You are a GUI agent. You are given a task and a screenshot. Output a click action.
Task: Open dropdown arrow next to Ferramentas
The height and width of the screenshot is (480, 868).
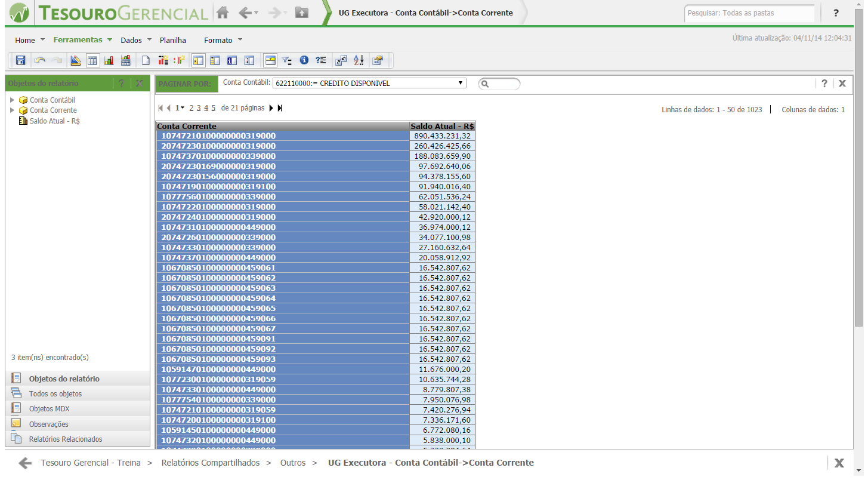tap(110, 40)
